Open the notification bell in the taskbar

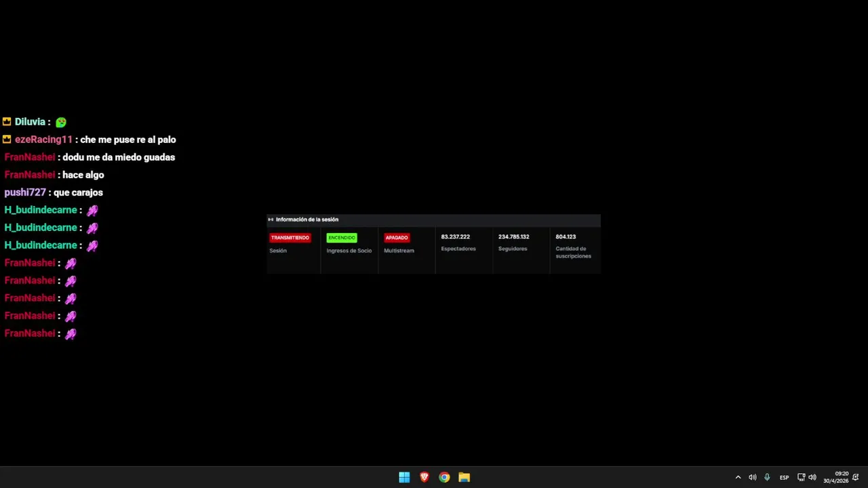856,477
